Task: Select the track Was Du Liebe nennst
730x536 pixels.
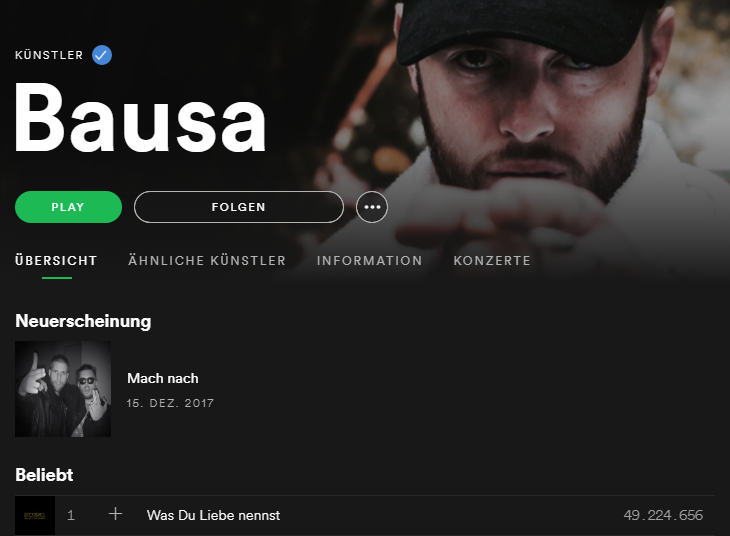Action: click(213, 515)
